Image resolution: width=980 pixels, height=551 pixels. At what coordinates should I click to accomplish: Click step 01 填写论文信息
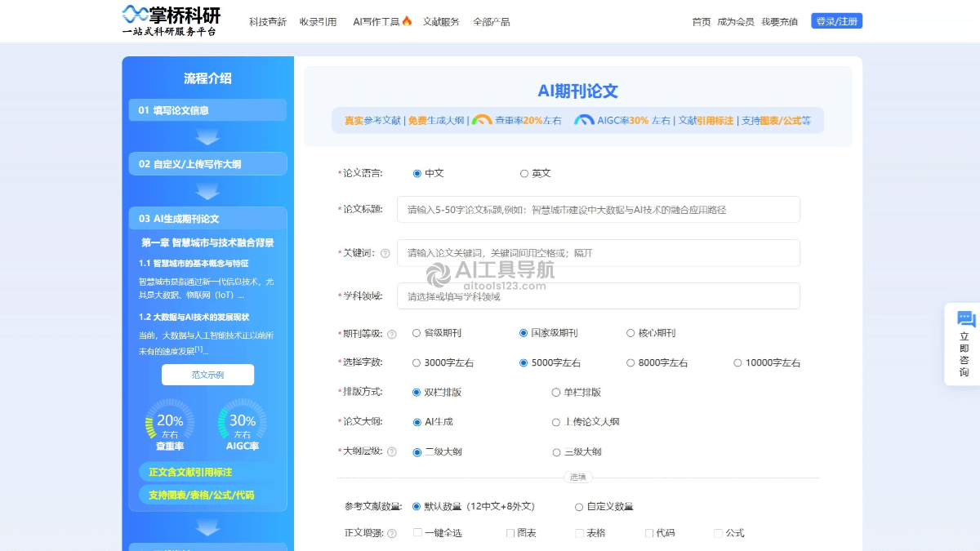coord(207,110)
